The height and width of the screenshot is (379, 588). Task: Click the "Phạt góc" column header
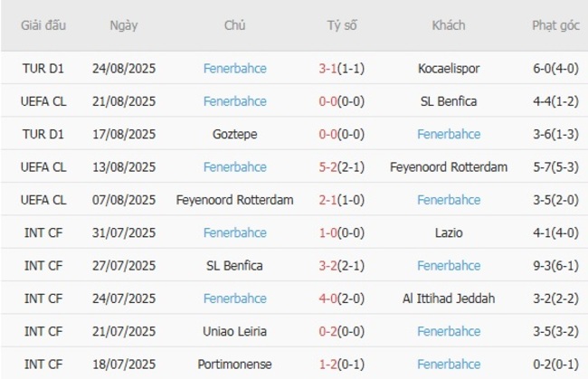point(556,25)
